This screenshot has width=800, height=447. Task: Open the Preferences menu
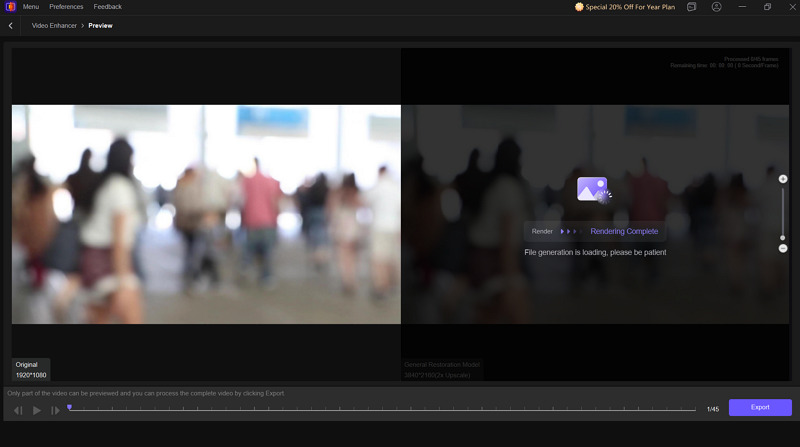pos(67,7)
